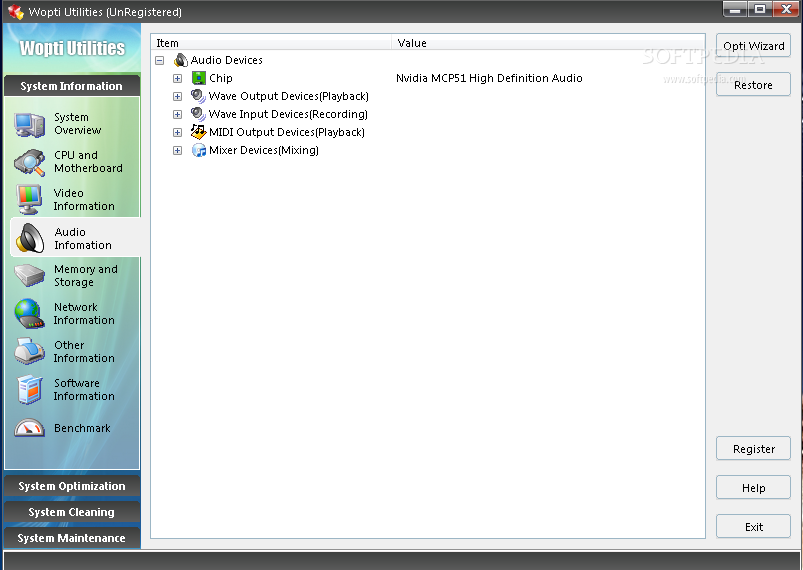Select Other Information printer icon
Viewport: 803px width, 570px height.
(30, 351)
